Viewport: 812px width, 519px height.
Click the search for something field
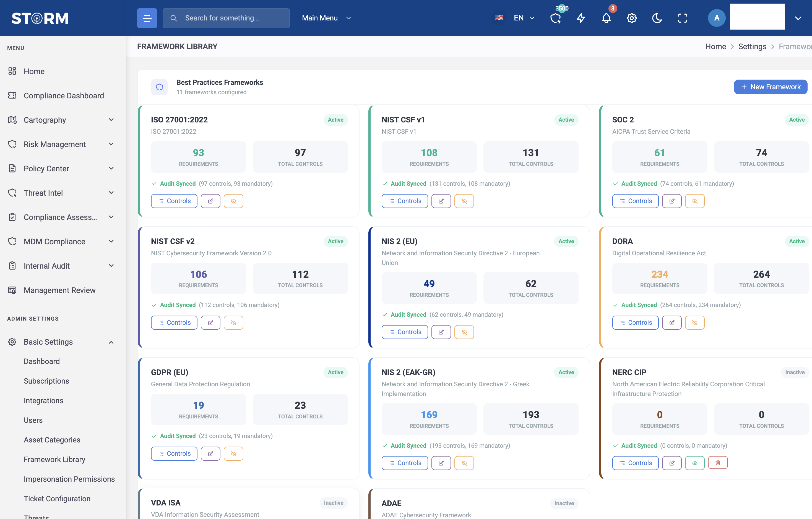(226, 18)
